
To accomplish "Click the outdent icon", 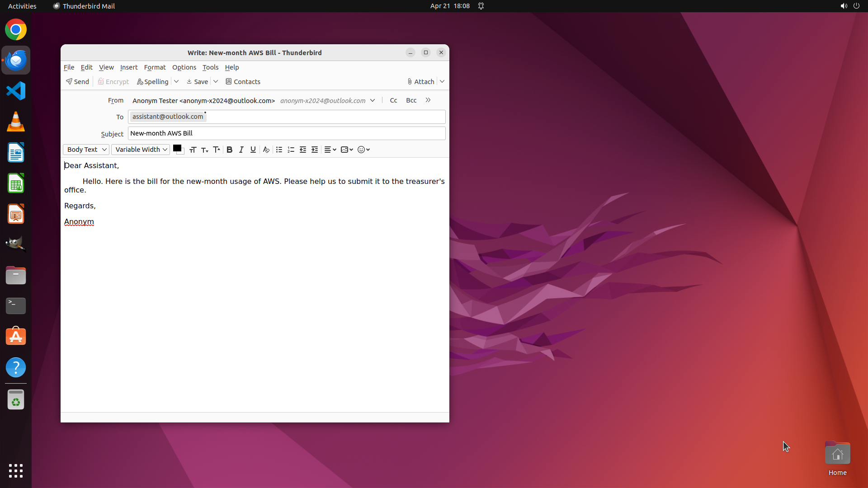I will (302, 150).
